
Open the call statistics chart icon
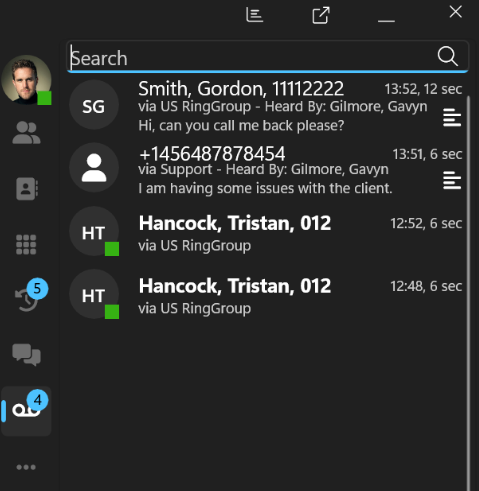pyautogui.click(x=254, y=15)
